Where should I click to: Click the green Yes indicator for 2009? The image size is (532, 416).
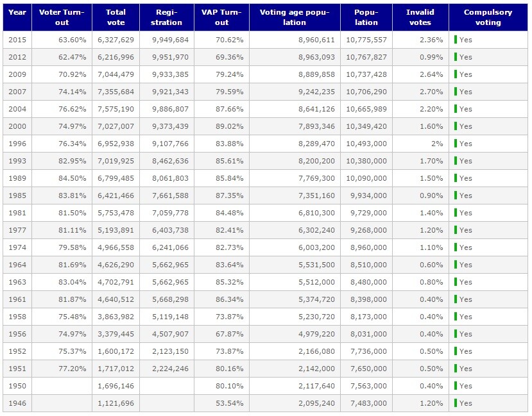tap(456, 74)
